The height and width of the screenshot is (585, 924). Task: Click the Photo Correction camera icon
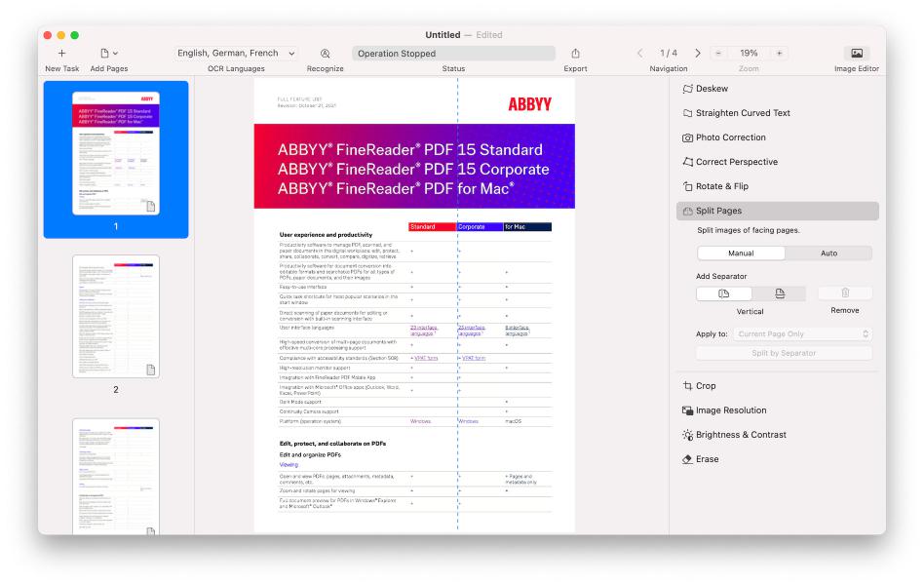pos(687,137)
